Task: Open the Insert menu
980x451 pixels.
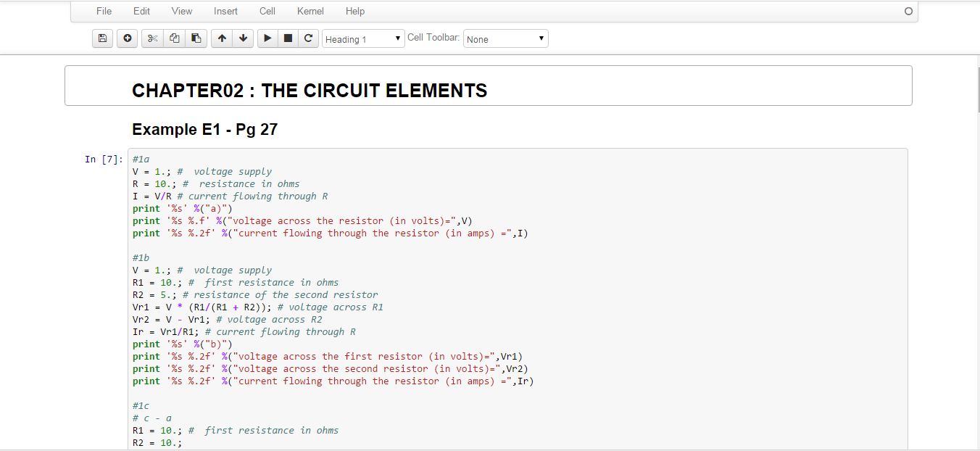Action: pos(225,11)
